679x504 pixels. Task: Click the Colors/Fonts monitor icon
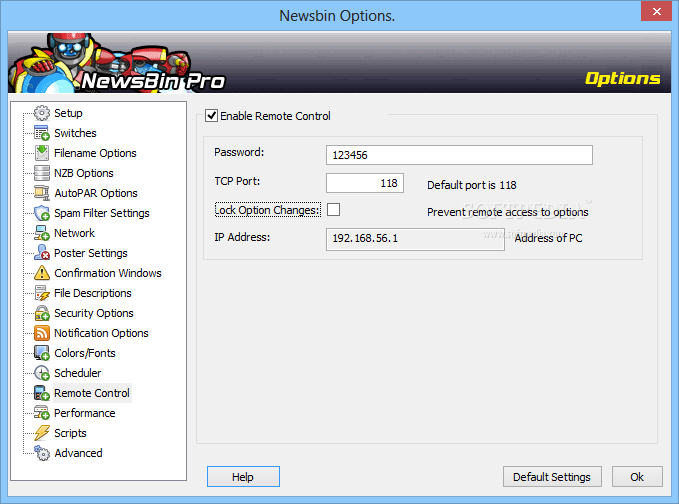(x=42, y=352)
